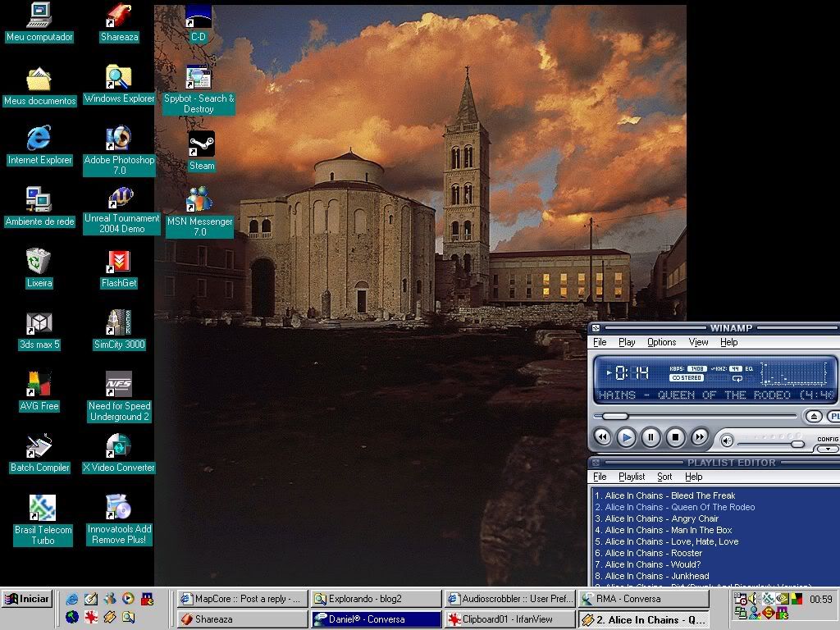The height and width of the screenshot is (630, 840).
Task: Click the Iniciar start button
Action: pyautogui.click(x=26, y=598)
